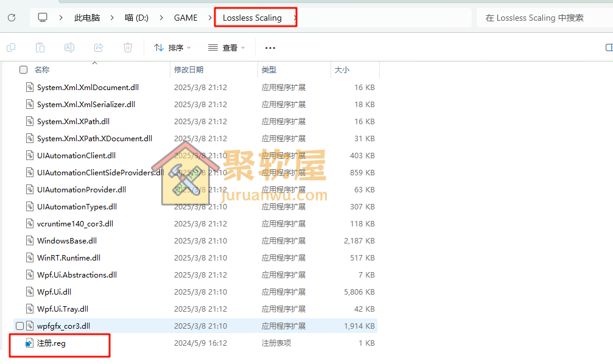Click the Rename icon in the toolbar
This screenshot has width=613, height=364.
tap(69, 47)
